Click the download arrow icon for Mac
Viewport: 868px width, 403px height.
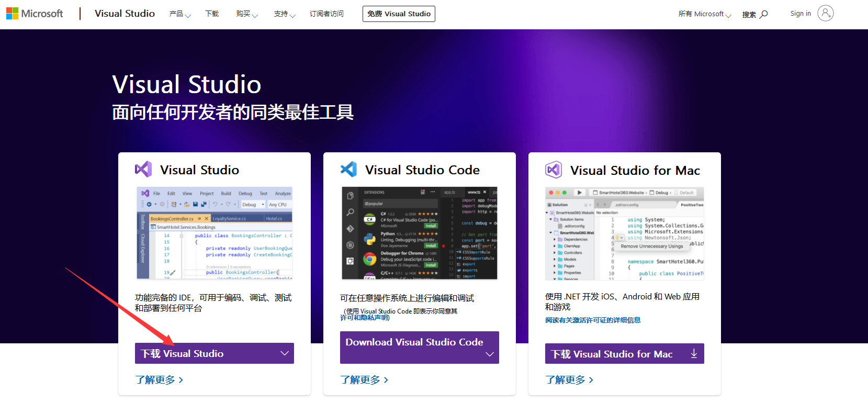(694, 353)
